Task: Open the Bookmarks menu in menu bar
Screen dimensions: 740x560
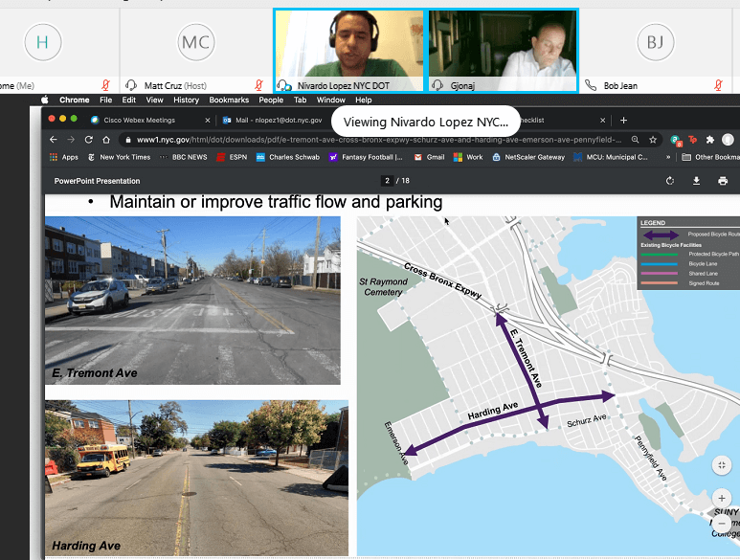Action: pyautogui.click(x=229, y=100)
